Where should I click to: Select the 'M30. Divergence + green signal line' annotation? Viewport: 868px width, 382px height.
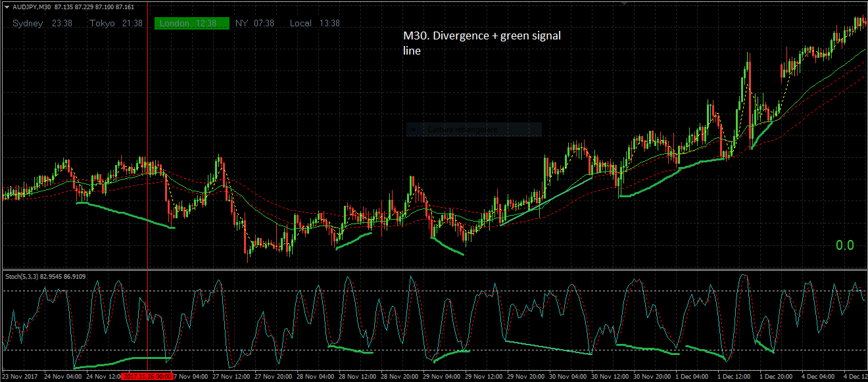482,43
